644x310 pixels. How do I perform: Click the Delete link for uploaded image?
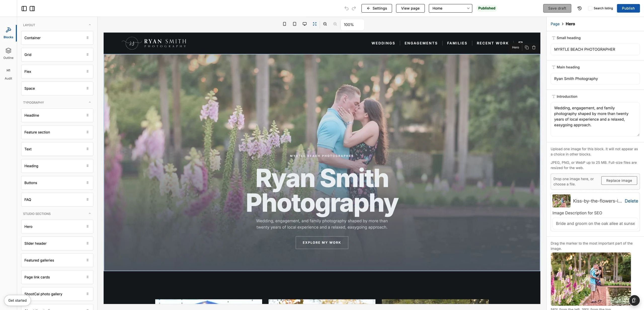click(x=631, y=201)
